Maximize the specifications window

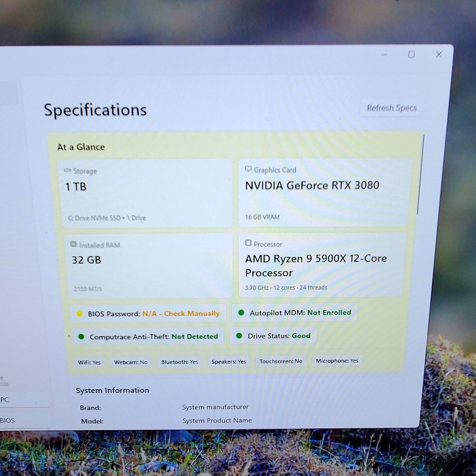411,54
